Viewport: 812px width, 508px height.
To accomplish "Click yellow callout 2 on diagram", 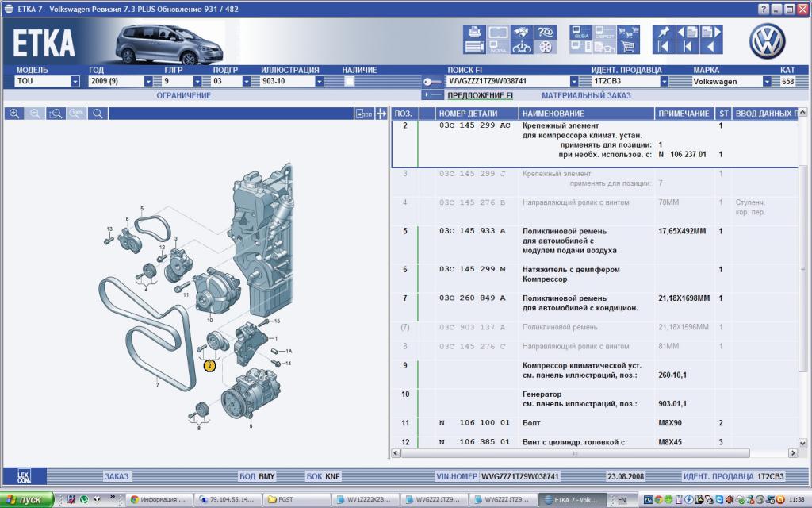I will tap(209, 365).
